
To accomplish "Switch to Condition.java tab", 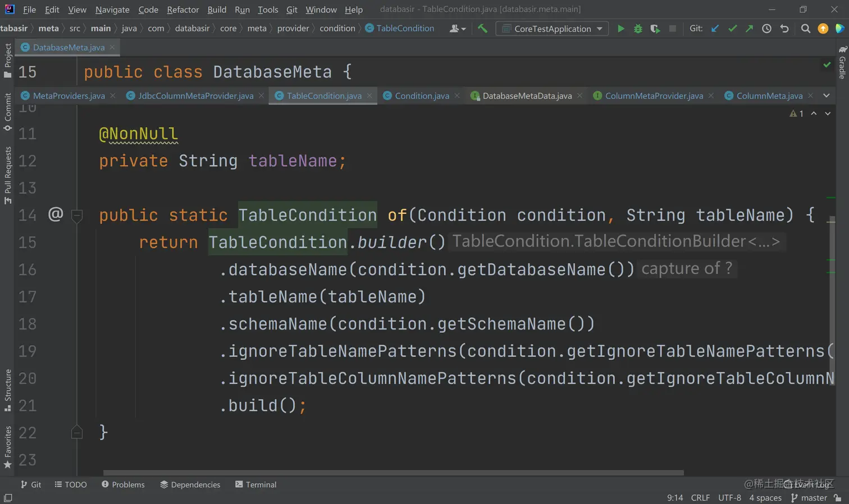I will (x=422, y=95).
